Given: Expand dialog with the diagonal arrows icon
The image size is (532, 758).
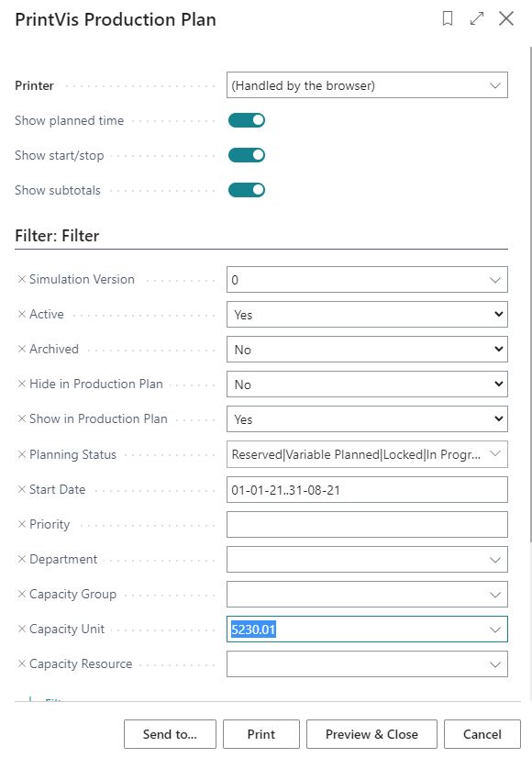Looking at the screenshot, I should pos(477,19).
